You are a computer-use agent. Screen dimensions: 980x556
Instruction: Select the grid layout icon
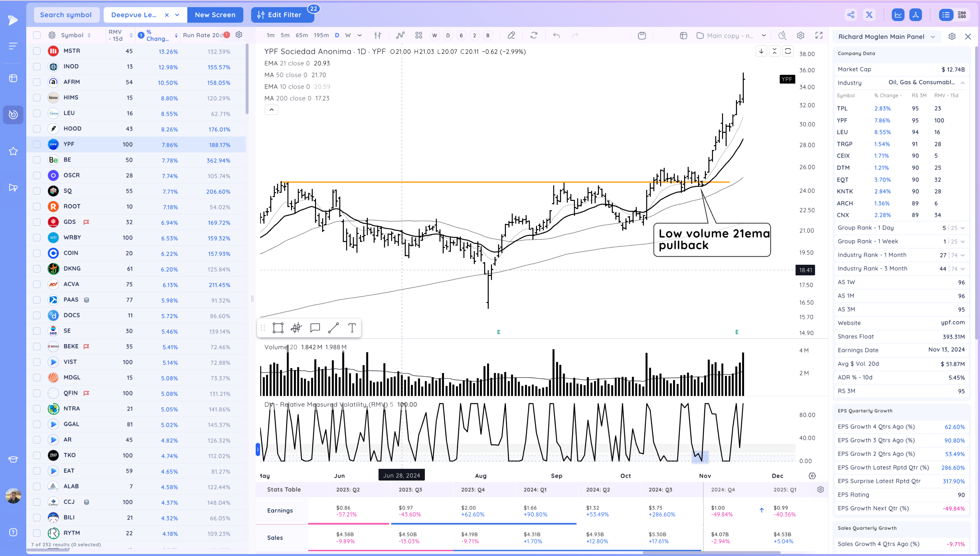click(x=962, y=15)
